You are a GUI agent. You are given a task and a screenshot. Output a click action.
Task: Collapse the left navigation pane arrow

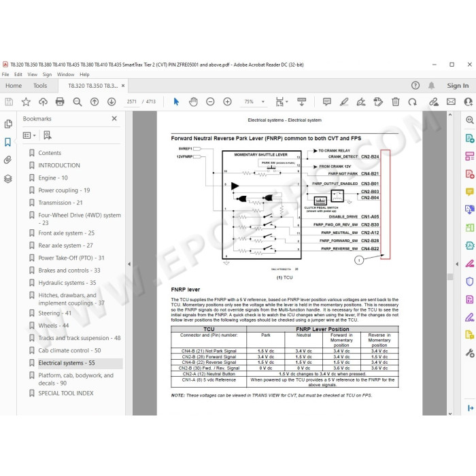(129, 264)
